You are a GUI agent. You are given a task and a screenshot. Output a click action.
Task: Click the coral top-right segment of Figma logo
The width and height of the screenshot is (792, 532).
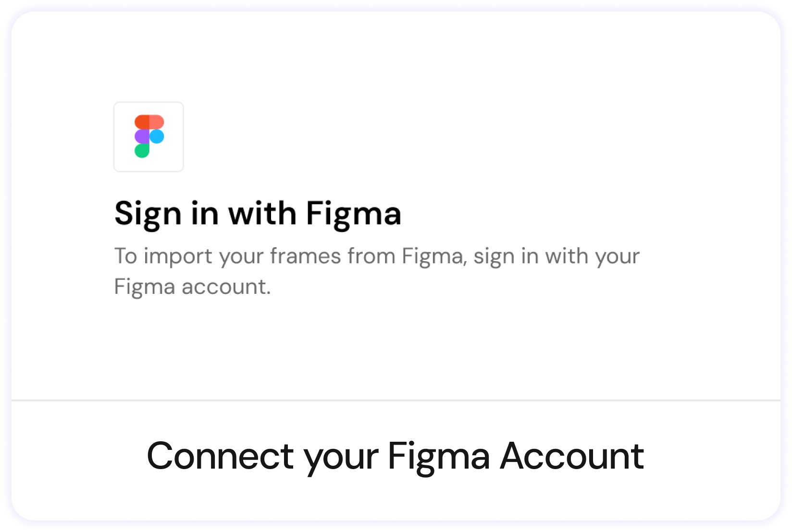tap(157, 122)
